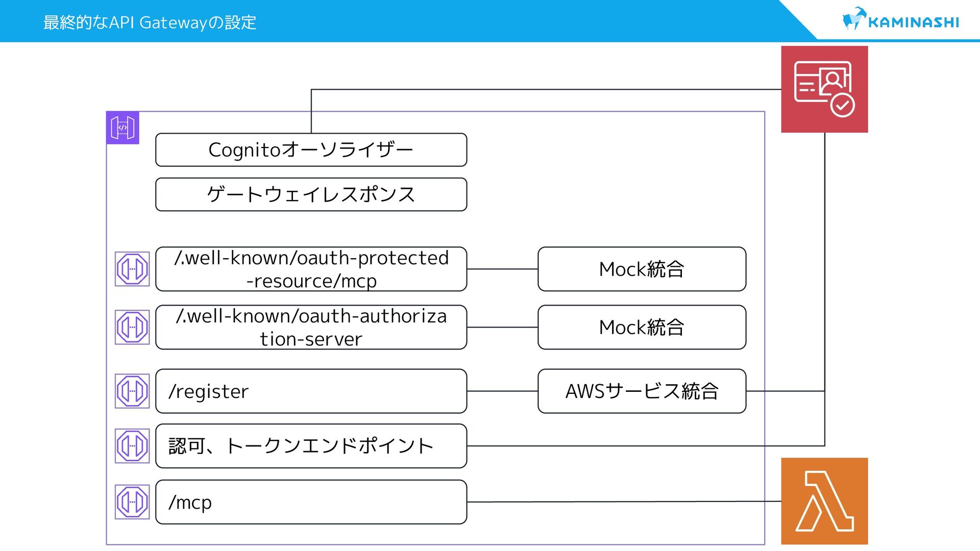Click the endpoint icon next to /mcp

tap(132, 502)
